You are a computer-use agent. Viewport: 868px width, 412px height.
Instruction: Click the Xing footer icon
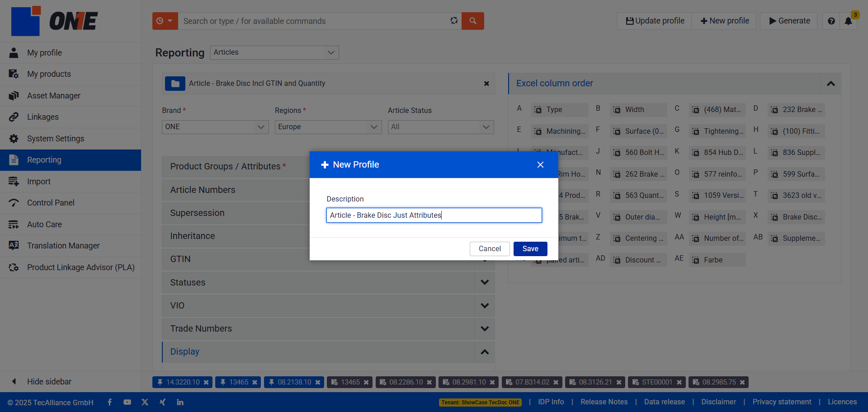[x=162, y=402]
